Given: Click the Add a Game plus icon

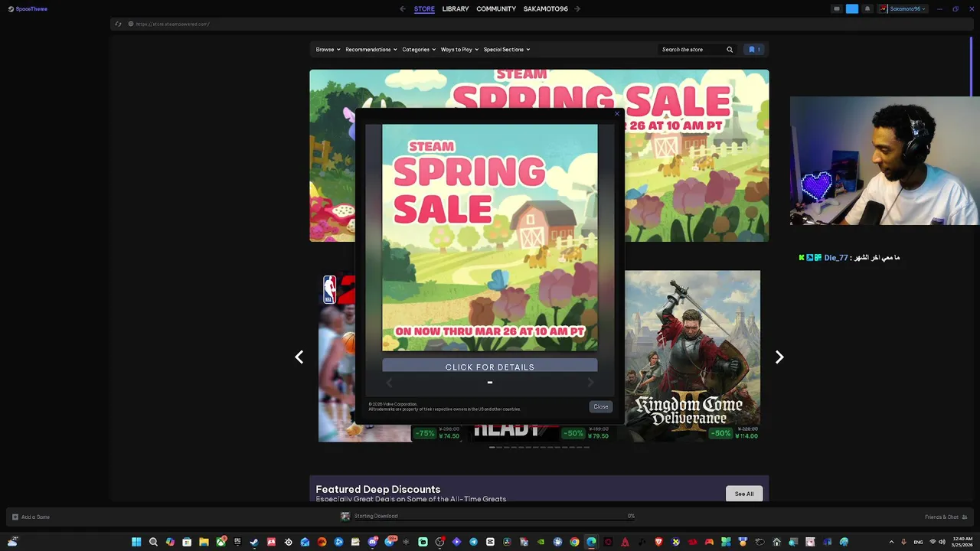Looking at the screenshot, I should pyautogui.click(x=15, y=517).
